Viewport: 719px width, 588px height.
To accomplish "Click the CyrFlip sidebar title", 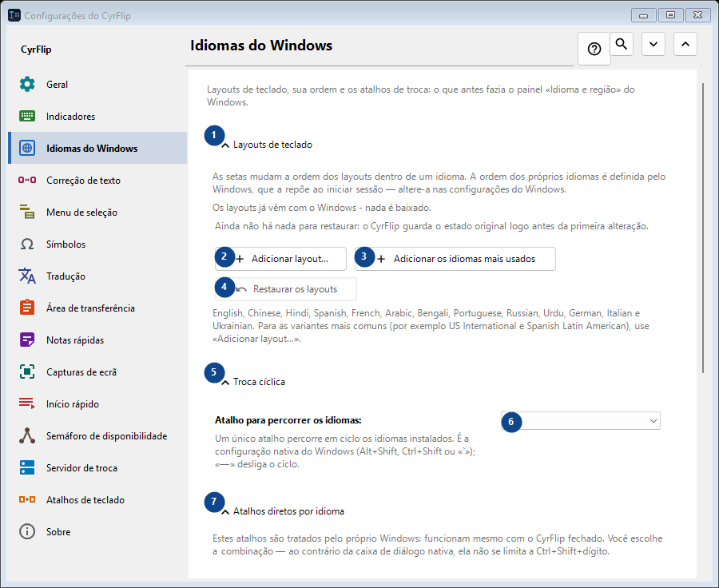I will (x=36, y=50).
